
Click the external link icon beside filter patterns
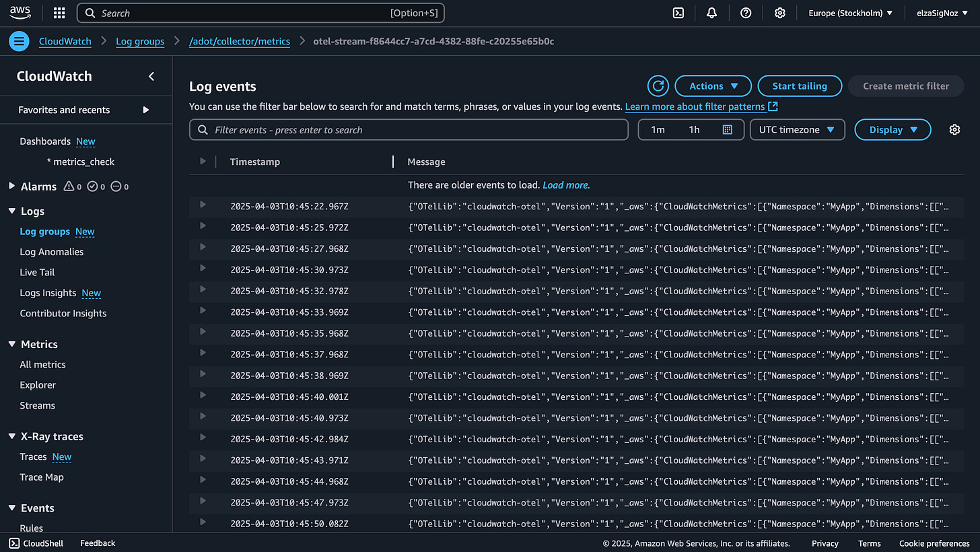point(773,106)
